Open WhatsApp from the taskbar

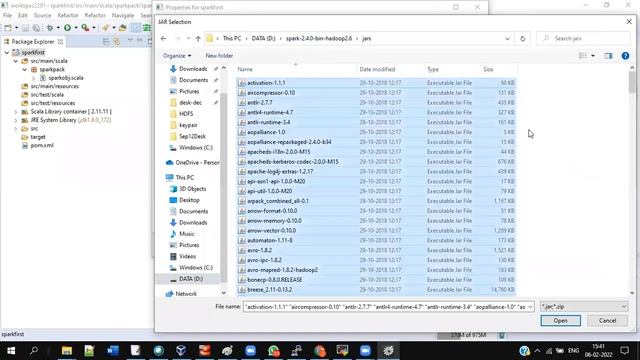[x=273, y=351]
